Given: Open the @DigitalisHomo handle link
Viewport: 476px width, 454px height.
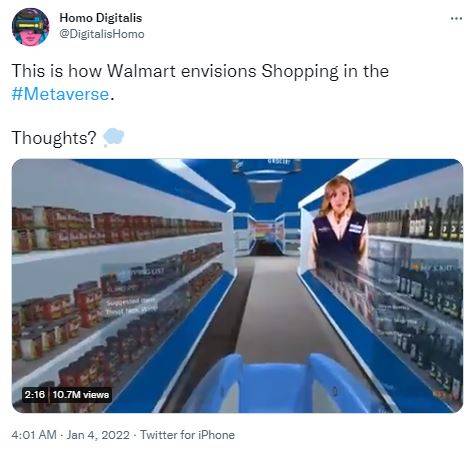Looking at the screenshot, I should (x=102, y=34).
